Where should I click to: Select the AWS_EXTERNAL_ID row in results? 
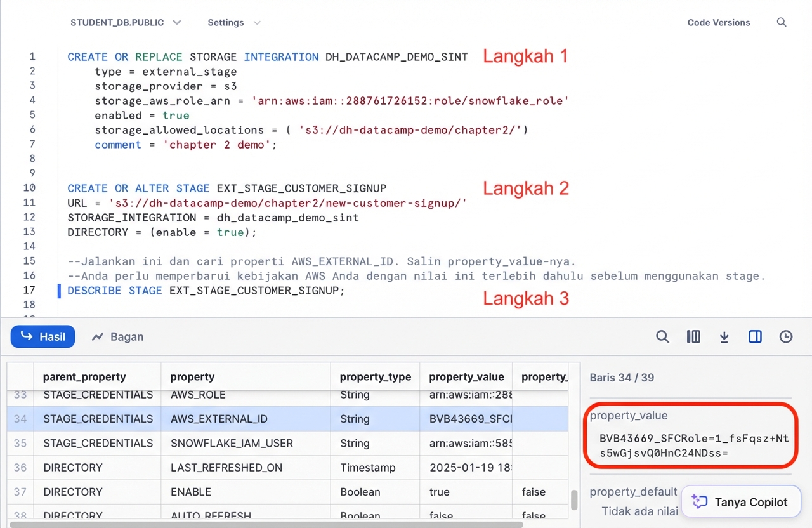(219, 419)
